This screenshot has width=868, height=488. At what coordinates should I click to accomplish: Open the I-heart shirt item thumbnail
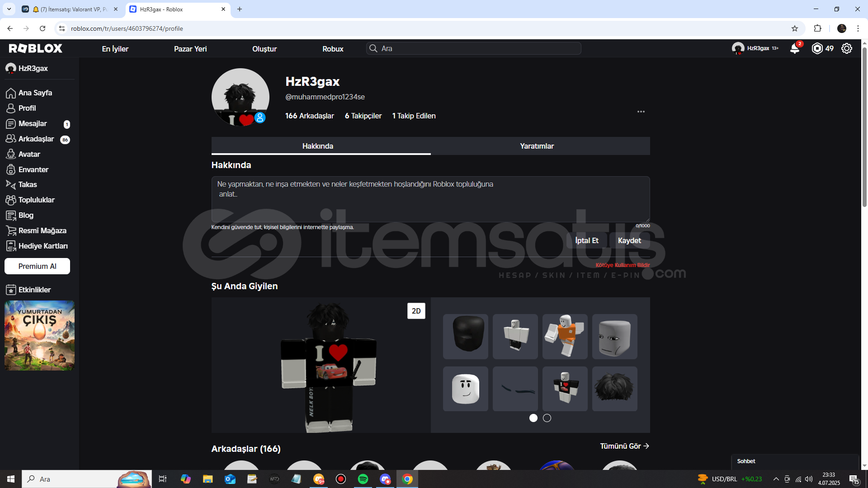click(x=565, y=389)
